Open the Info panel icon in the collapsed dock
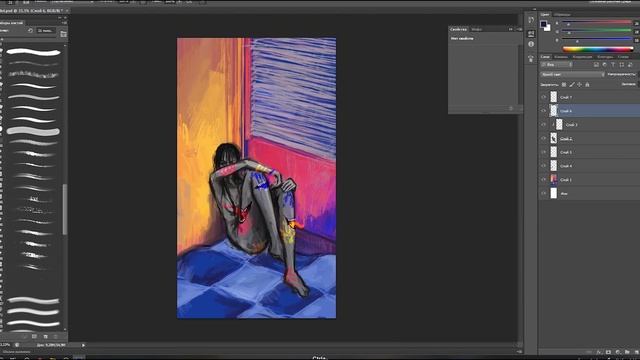The width and height of the screenshot is (640, 360). [x=531, y=44]
